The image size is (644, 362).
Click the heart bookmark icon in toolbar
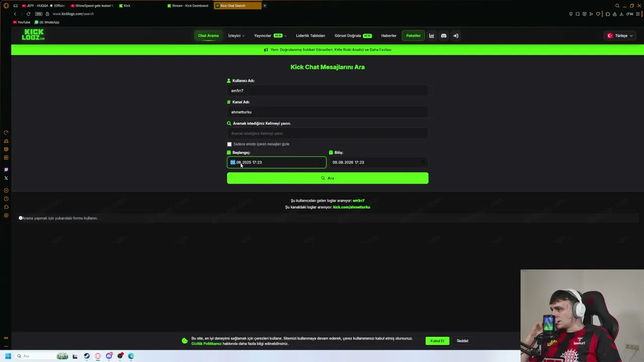pyautogui.click(x=598, y=14)
